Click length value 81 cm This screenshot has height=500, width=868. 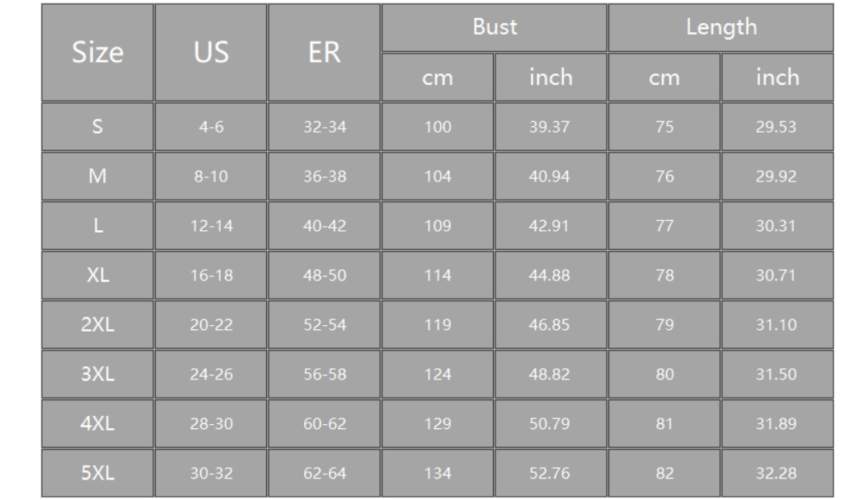(x=664, y=424)
